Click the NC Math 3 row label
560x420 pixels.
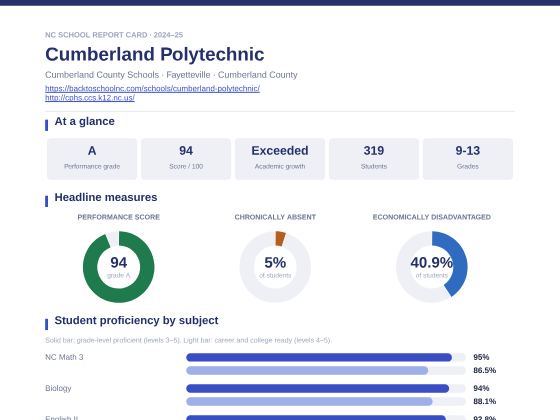[x=64, y=357]
